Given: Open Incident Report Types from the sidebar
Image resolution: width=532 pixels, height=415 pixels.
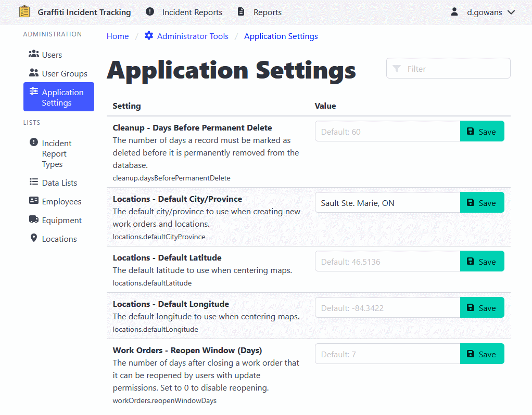Looking at the screenshot, I should (33, 143).
